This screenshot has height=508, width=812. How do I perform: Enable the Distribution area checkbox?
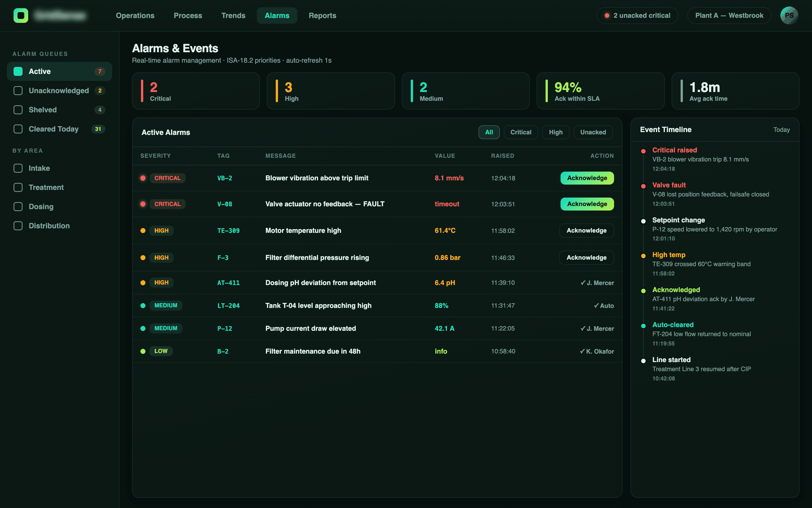click(x=18, y=226)
